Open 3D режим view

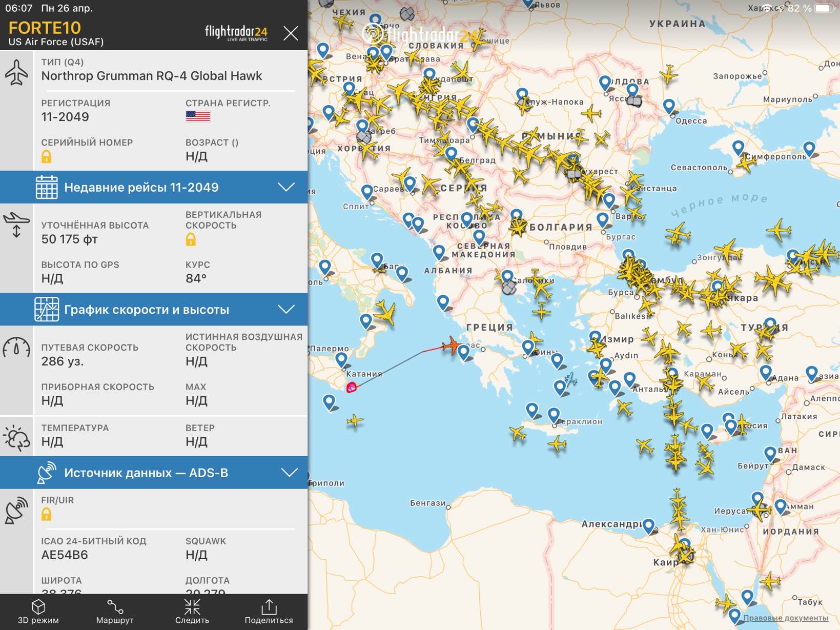pyautogui.click(x=38, y=612)
